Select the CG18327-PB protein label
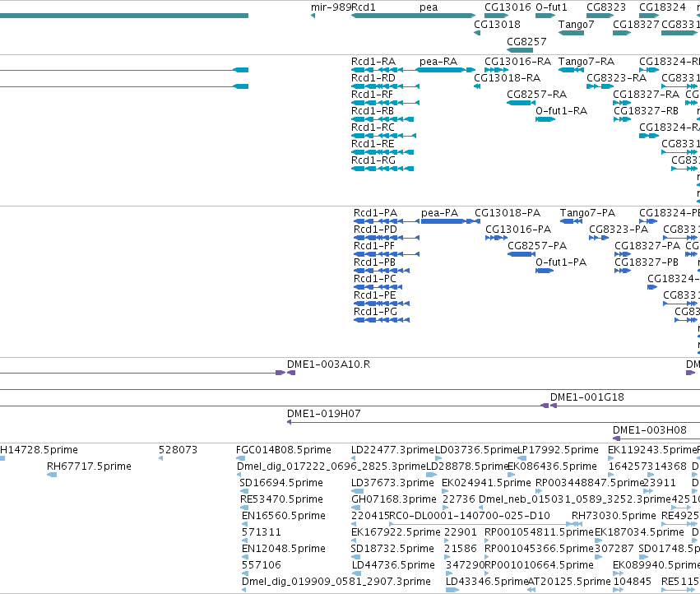 pos(647,262)
